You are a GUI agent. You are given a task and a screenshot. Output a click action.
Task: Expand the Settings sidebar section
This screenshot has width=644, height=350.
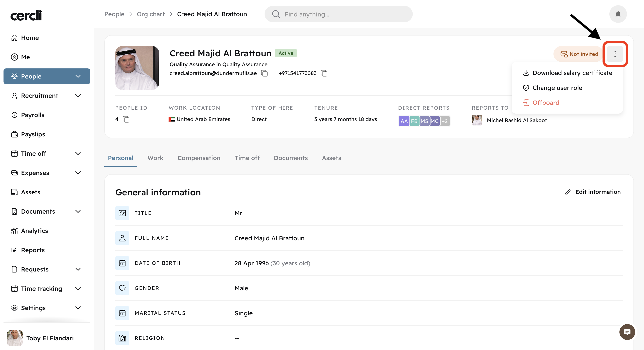[78, 308]
